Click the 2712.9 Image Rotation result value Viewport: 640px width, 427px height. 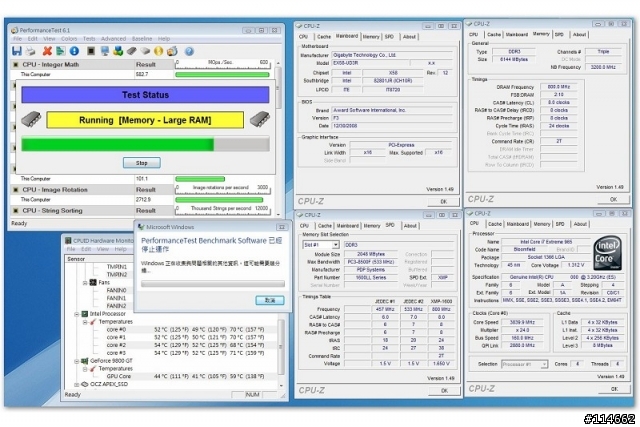click(x=143, y=200)
